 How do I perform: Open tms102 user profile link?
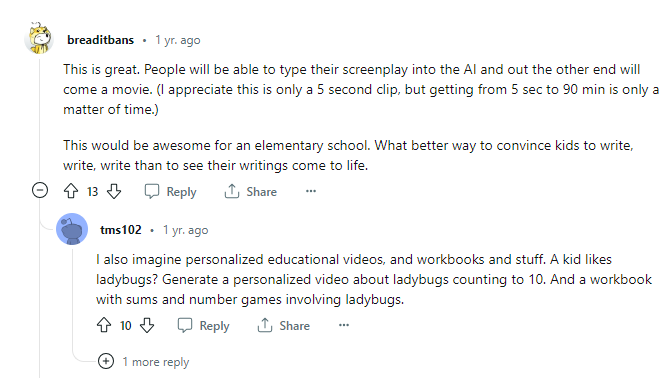(x=121, y=230)
